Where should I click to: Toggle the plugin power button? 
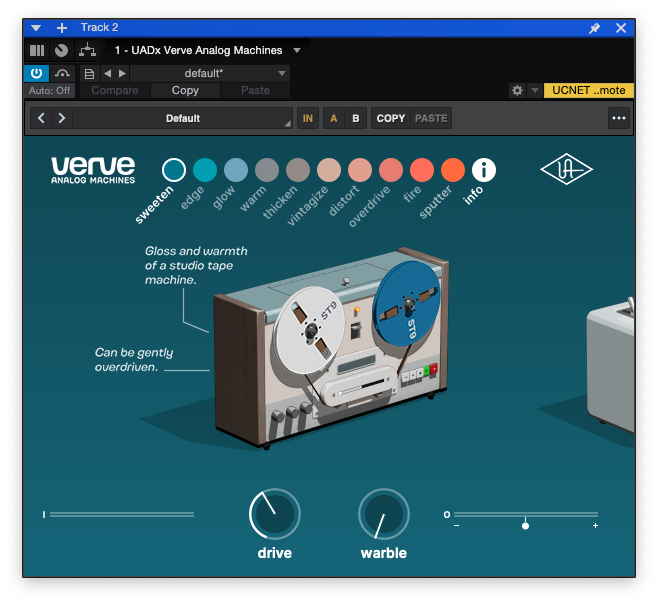(x=37, y=73)
